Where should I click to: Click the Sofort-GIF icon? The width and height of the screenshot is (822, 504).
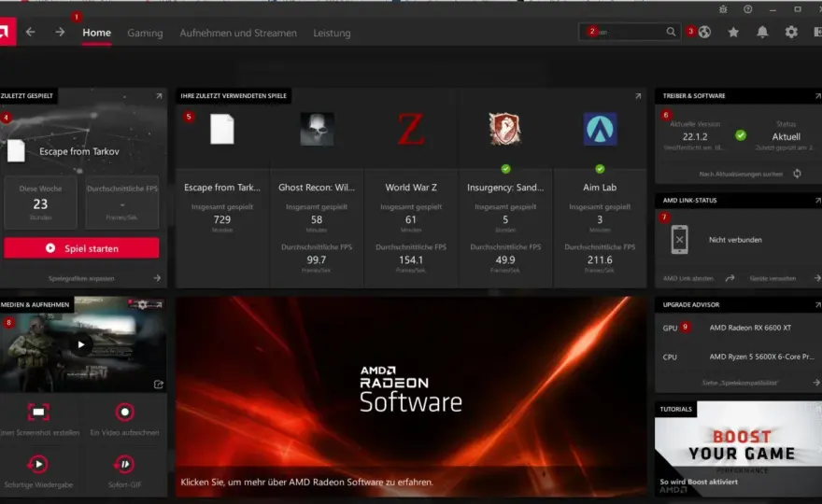125,464
